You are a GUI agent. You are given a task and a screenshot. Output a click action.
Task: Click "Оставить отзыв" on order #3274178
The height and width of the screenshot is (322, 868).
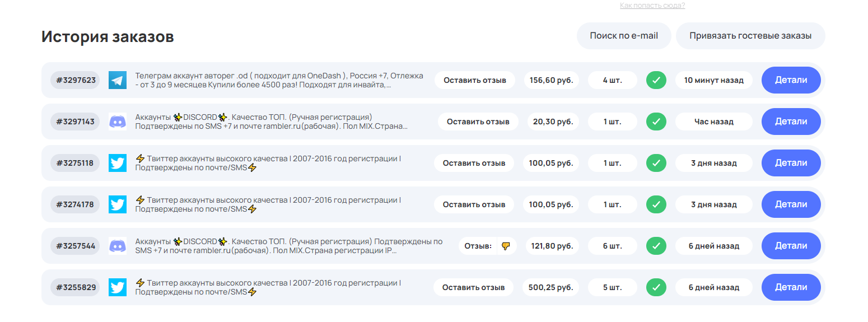(474, 204)
